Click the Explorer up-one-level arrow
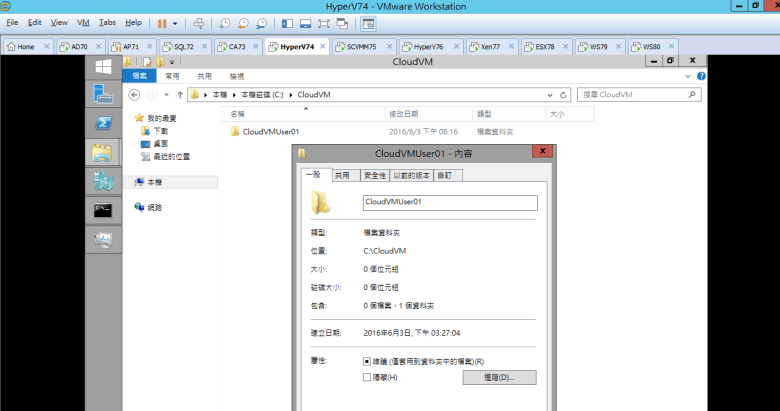The height and width of the screenshot is (411, 780). (180, 95)
